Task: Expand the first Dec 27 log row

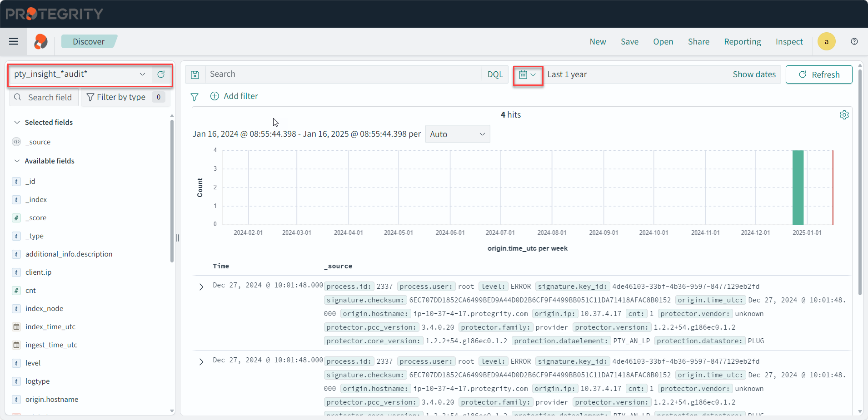Action: point(201,287)
